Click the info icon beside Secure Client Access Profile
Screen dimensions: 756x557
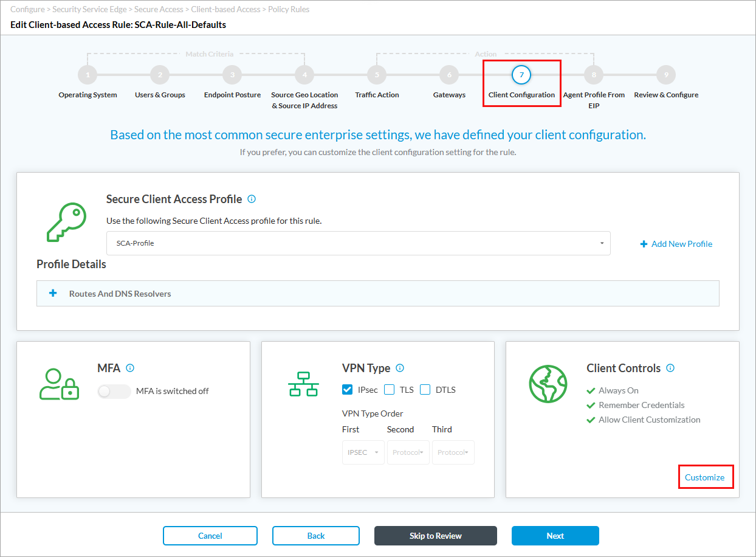point(252,199)
